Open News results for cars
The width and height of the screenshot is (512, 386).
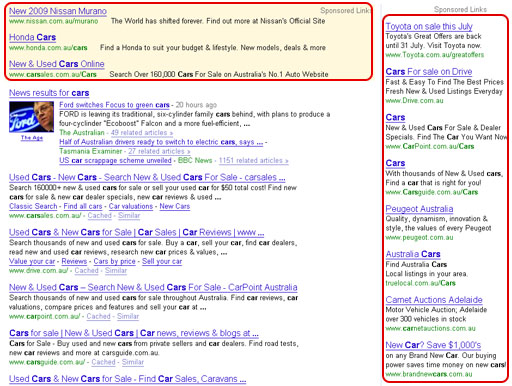[x=49, y=93]
